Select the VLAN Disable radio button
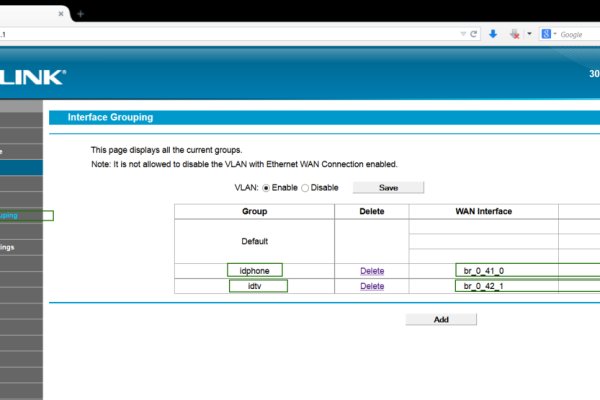 click(x=304, y=188)
